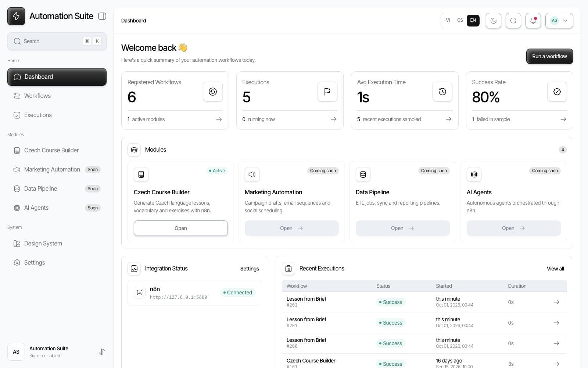
Task: Select Marketing Automation in sidebar
Action: click(57, 170)
